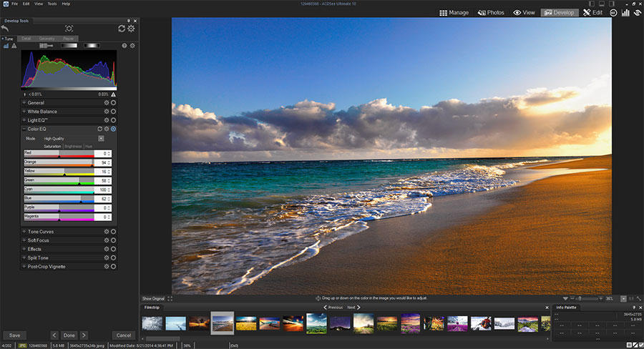This screenshot has width=644, height=349.
Task: Adjust the Blue saturation slider
Action: tap(59, 199)
